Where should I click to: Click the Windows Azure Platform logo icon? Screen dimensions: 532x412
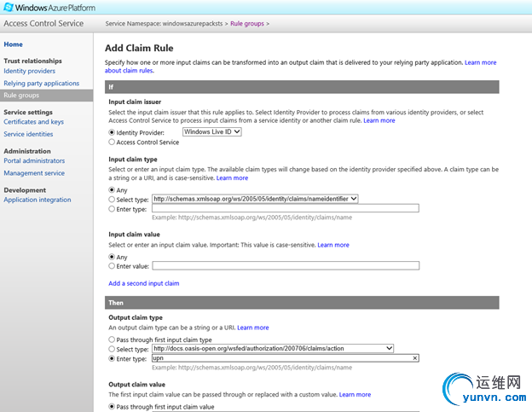(x=9, y=7)
